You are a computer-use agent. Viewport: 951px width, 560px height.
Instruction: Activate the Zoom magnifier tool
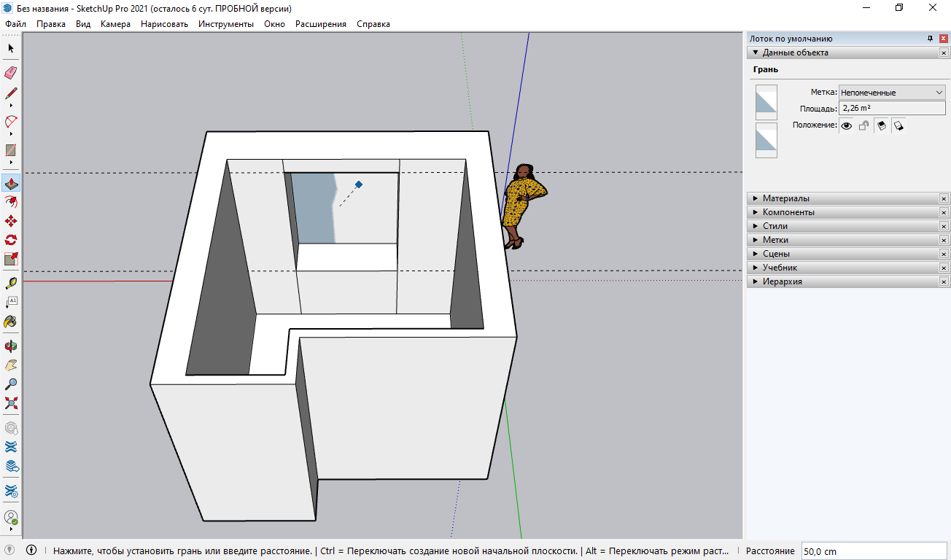(x=11, y=384)
